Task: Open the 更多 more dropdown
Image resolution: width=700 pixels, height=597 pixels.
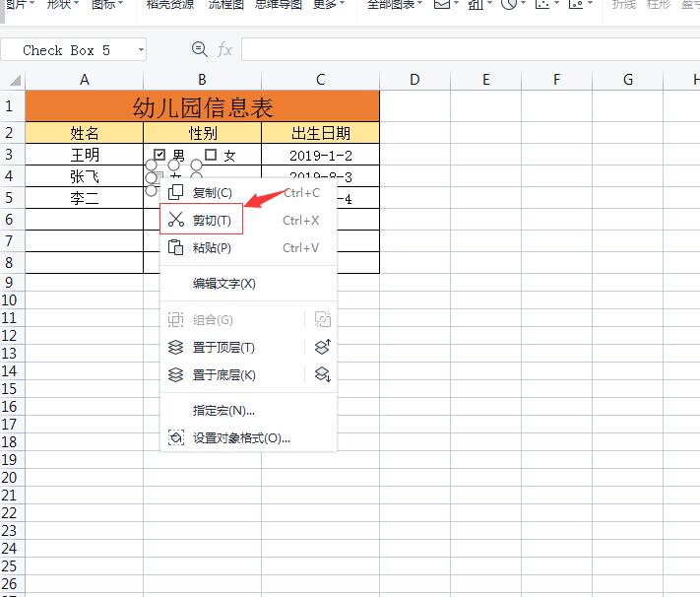Action: (x=329, y=5)
